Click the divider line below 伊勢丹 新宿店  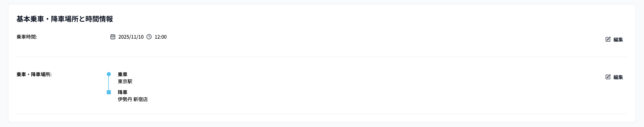point(322,114)
